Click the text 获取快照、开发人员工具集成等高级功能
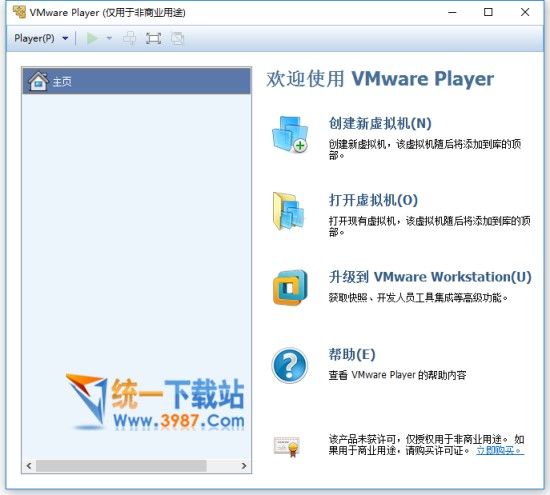 418,298
